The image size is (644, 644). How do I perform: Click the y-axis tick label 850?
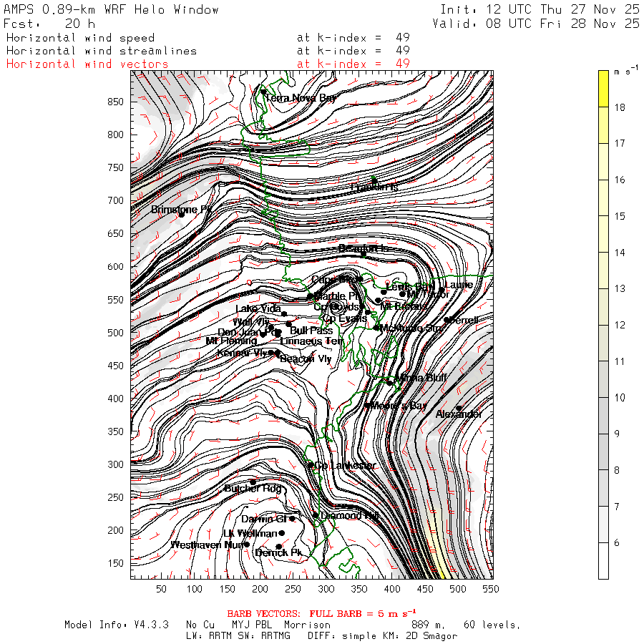coord(115,102)
